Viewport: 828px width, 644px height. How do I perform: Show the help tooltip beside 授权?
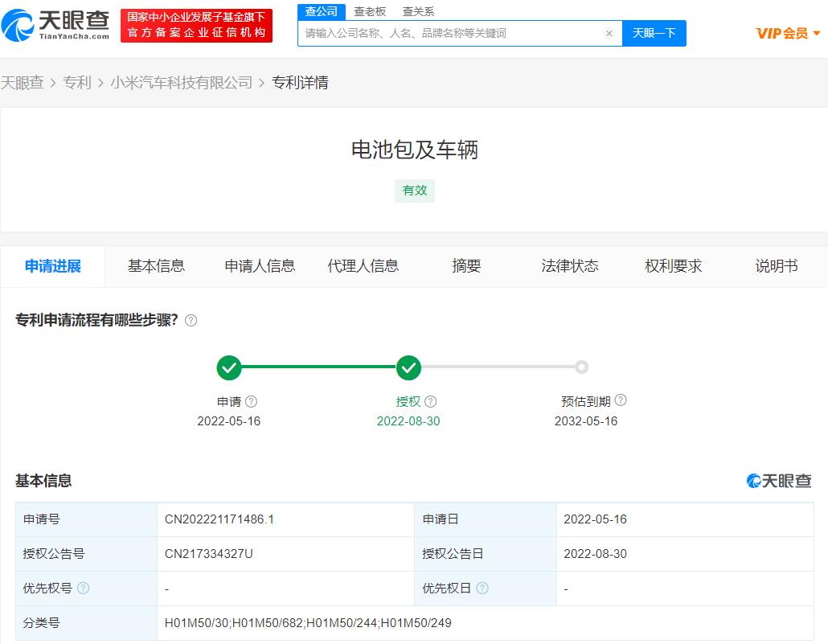tap(430, 401)
